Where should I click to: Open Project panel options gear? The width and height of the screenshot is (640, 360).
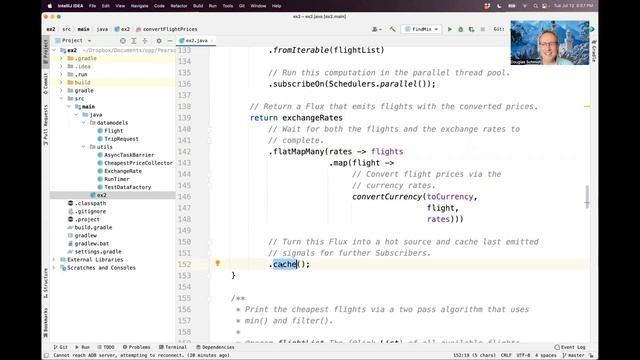[159, 41]
